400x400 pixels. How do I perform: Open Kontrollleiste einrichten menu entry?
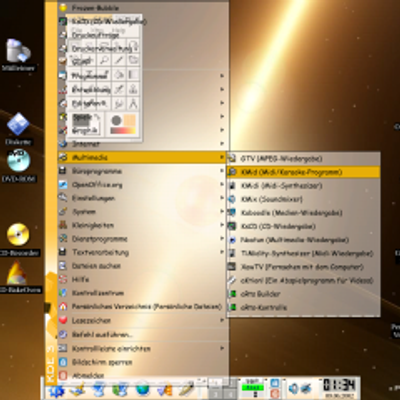click(x=143, y=348)
